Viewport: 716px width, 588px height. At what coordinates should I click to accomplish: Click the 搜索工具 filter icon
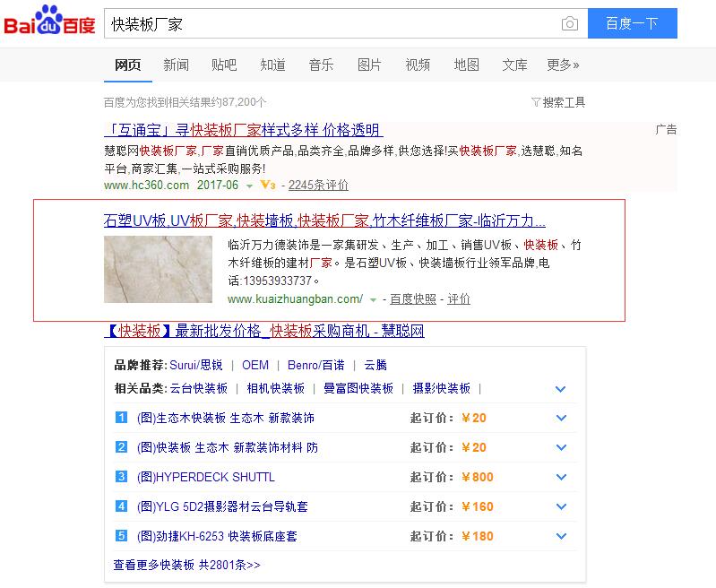pyautogui.click(x=536, y=102)
